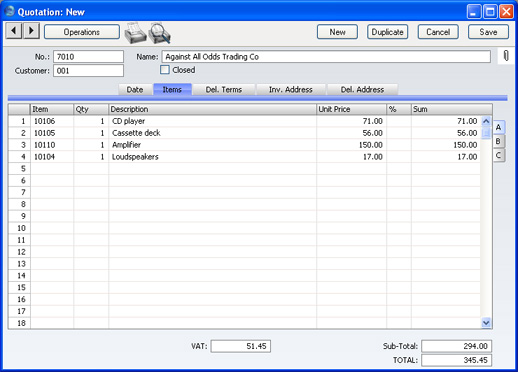Select item code 10110 cell
The width and height of the screenshot is (518, 372).
point(52,145)
